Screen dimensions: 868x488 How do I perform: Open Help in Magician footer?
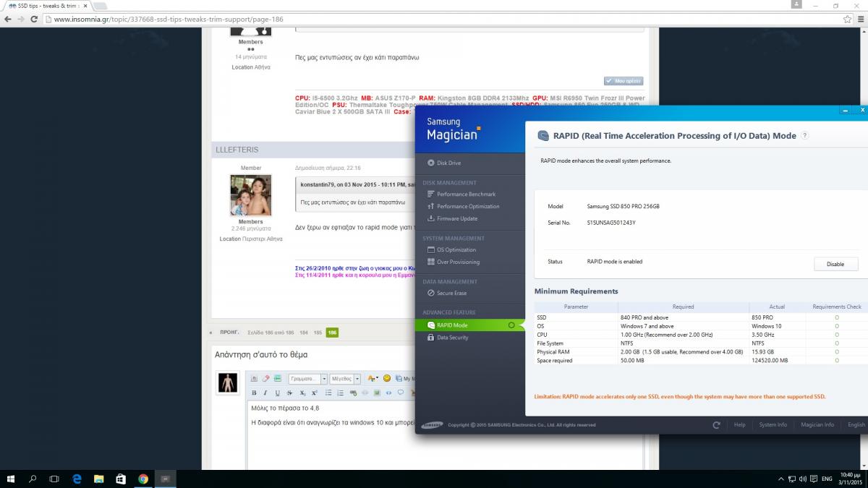[739, 425]
